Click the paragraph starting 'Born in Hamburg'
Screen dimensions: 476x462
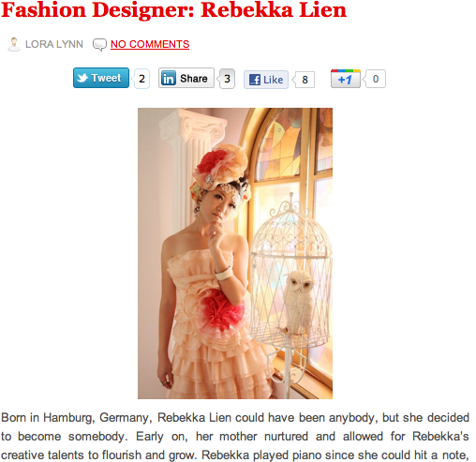pyautogui.click(x=235, y=437)
